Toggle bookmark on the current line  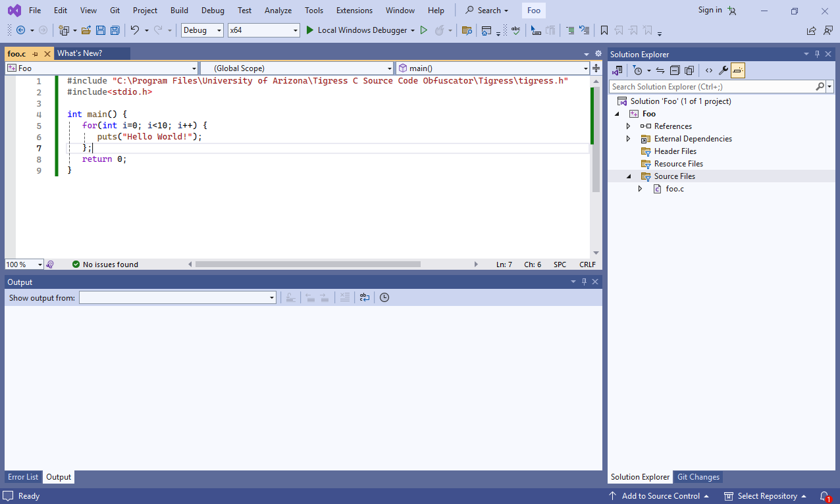pos(604,30)
